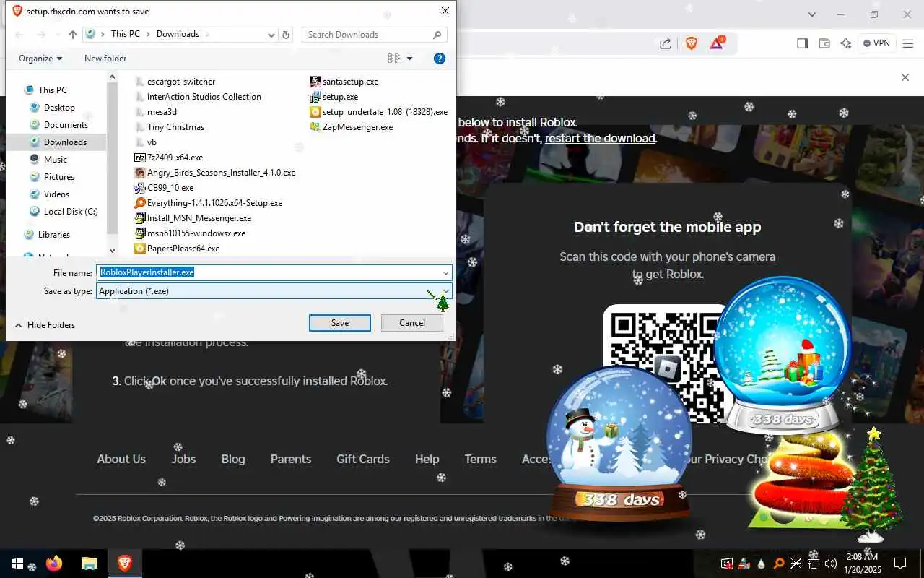Open the volume speaker tray icon
This screenshot has width=924, height=578.
pos(831,564)
